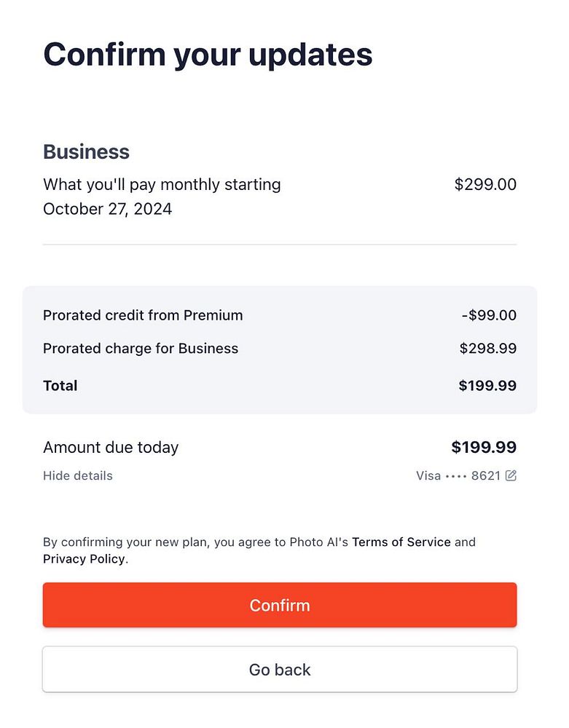Select the Business plan heading

[x=86, y=152]
